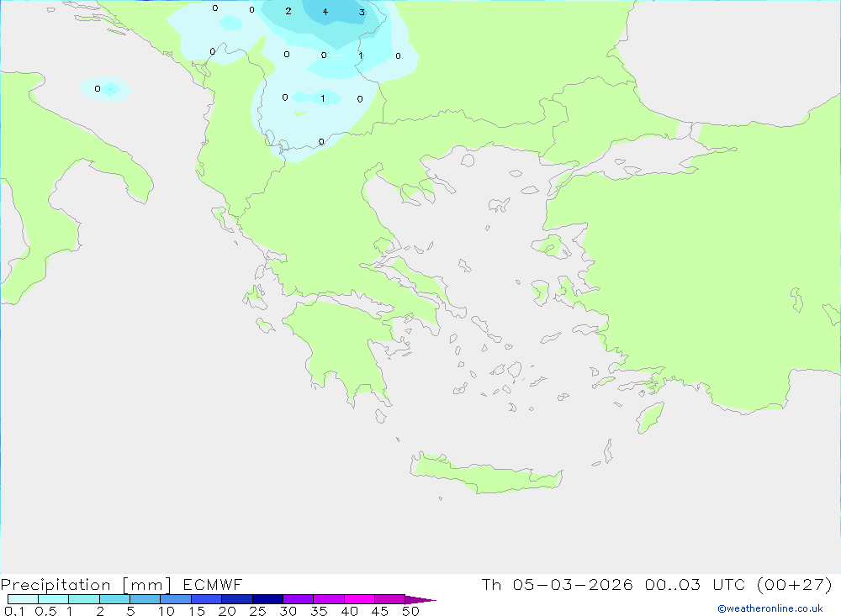Select the 0.5–1 mm legend color box
Image resolution: width=841 pixels, height=616 pixels.
click(54, 599)
